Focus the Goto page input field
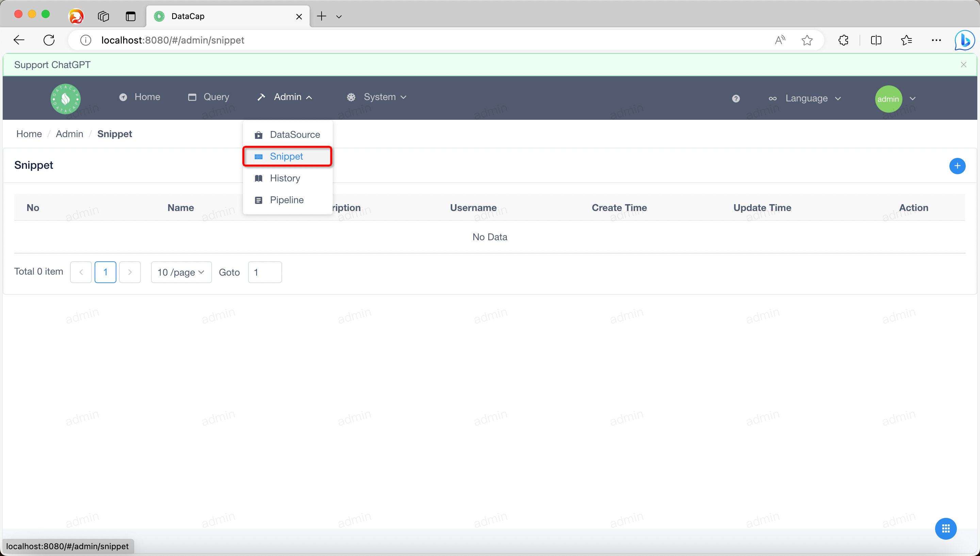The width and height of the screenshot is (980, 556). (x=265, y=272)
